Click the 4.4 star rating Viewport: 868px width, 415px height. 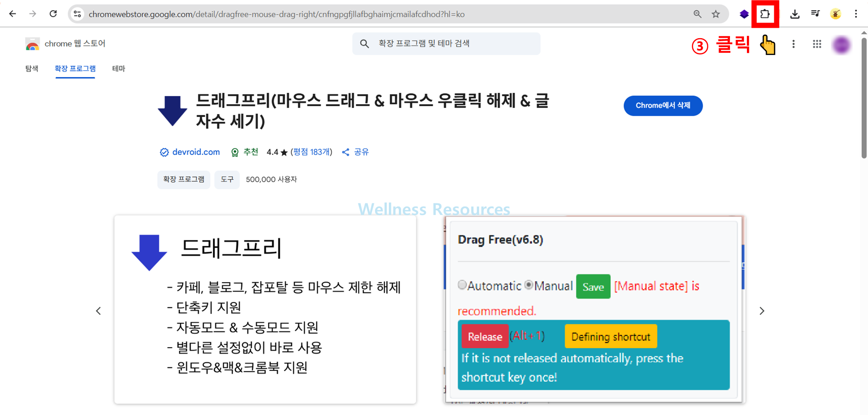pyautogui.click(x=277, y=152)
